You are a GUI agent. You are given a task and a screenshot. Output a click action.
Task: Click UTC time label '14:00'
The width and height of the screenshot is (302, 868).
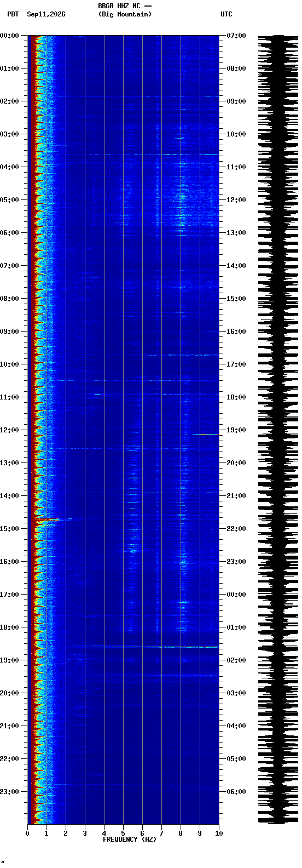point(236,266)
